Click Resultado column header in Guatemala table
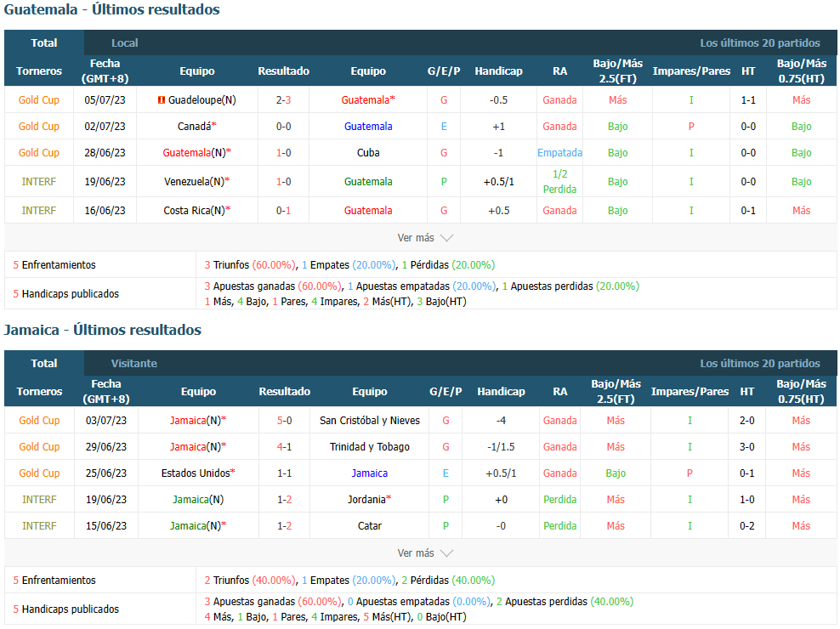840x629 pixels. pyautogui.click(x=283, y=71)
